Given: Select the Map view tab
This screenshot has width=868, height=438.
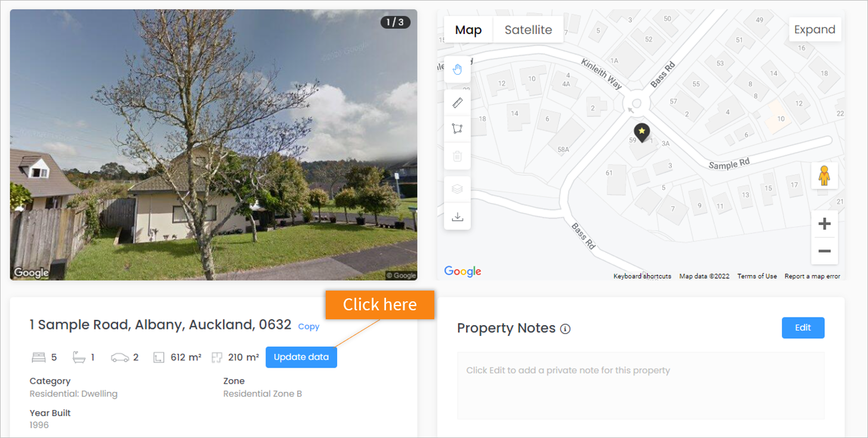Looking at the screenshot, I should tap(468, 30).
